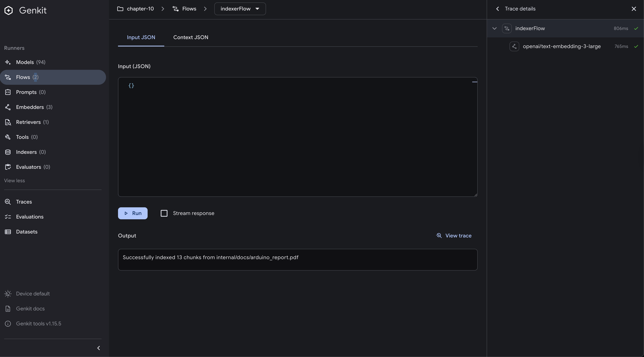The width and height of the screenshot is (644, 357).
Task: Select the indexerFlow trace row
Action: coord(565,28)
